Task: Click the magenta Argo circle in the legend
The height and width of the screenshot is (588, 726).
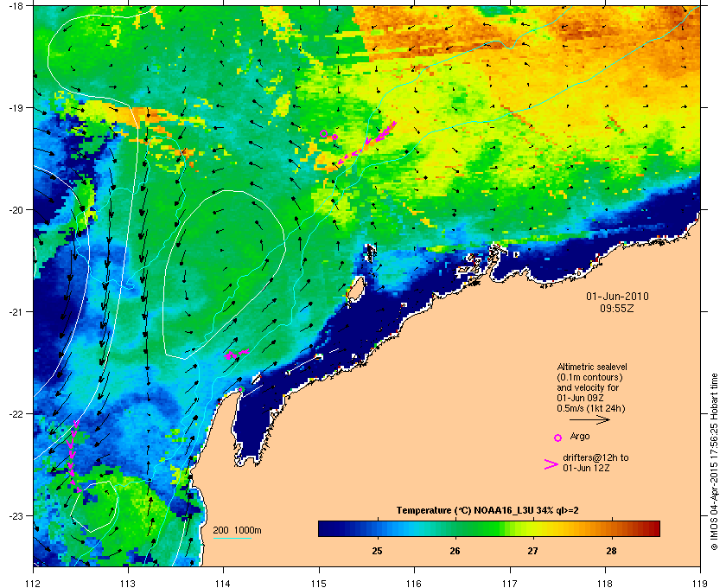Action: coord(558,438)
